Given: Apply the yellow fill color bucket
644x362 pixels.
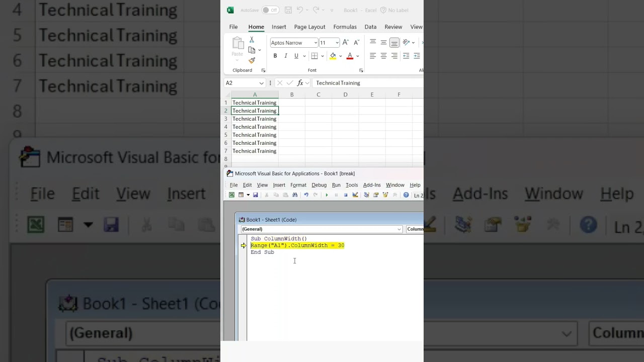Looking at the screenshot, I should tap(333, 56).
